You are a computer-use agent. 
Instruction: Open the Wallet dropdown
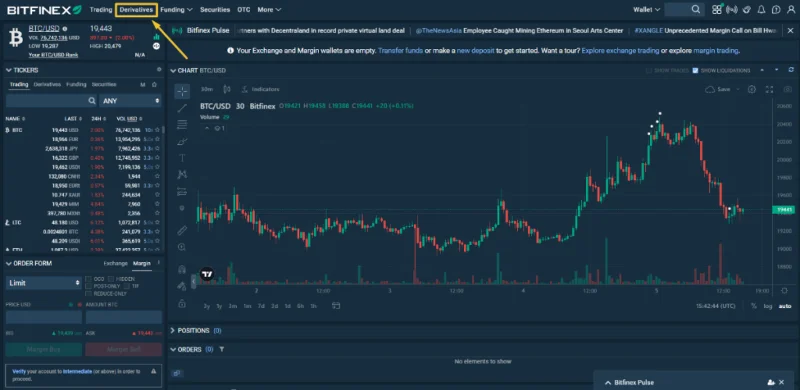coord(646,10)
